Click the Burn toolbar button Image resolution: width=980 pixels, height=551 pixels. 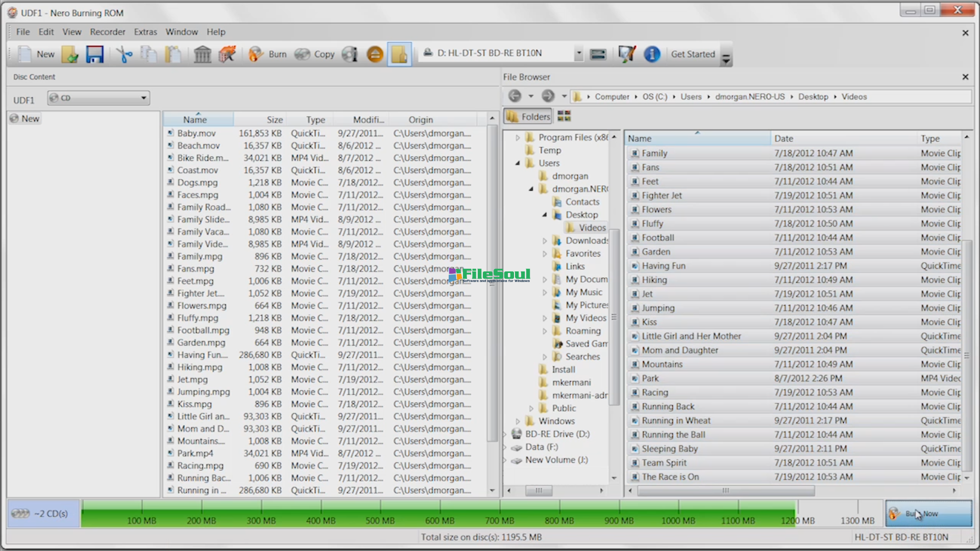tap(267, 54)
